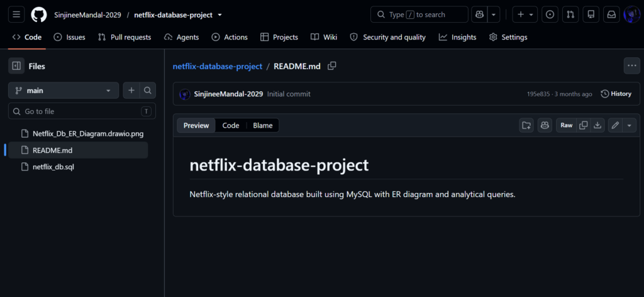This screenshot has height=297, width=644.
Task: Search this repository with magnifier button
Action: pyautogui.click(x=148, y=91)
